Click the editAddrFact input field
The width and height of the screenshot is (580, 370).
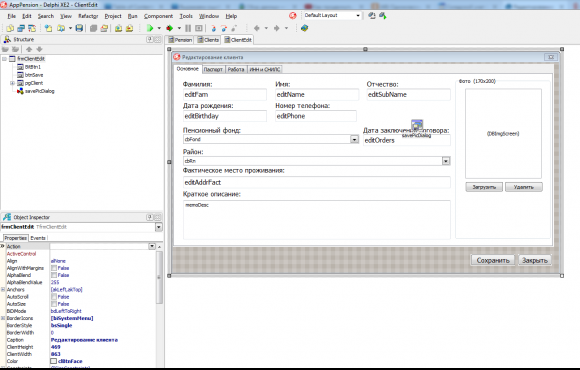317,182
